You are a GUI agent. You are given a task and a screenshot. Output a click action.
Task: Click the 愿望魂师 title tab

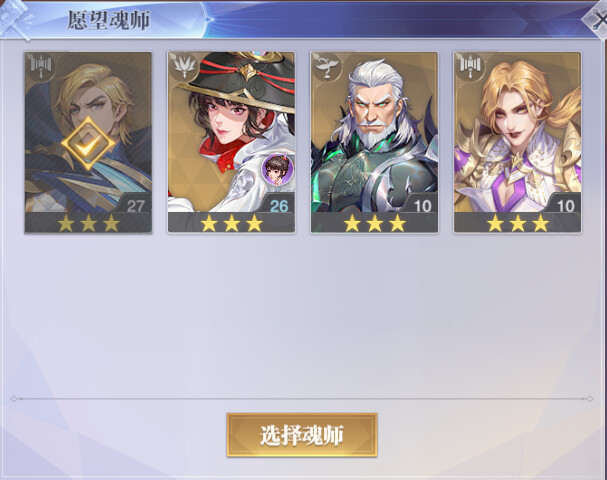pos(109,20)
